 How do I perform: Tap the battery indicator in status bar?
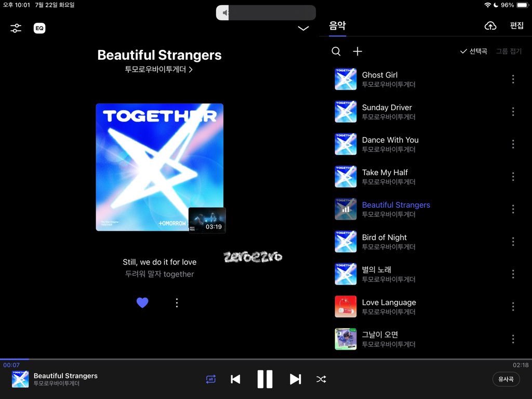click(x=522, y=5)
